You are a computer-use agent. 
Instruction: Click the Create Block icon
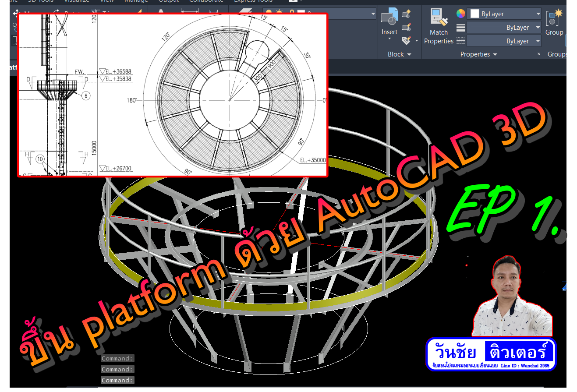406,14
